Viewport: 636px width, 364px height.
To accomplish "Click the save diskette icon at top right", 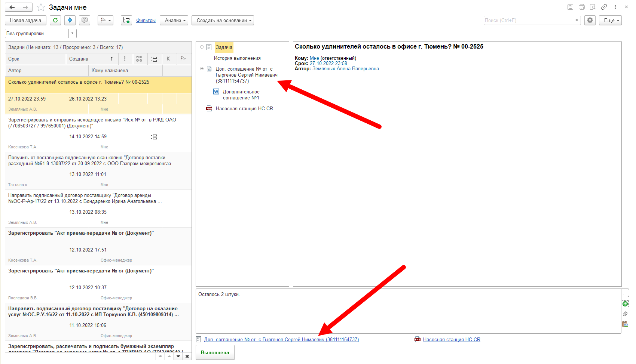I will (x=570, y=7).
